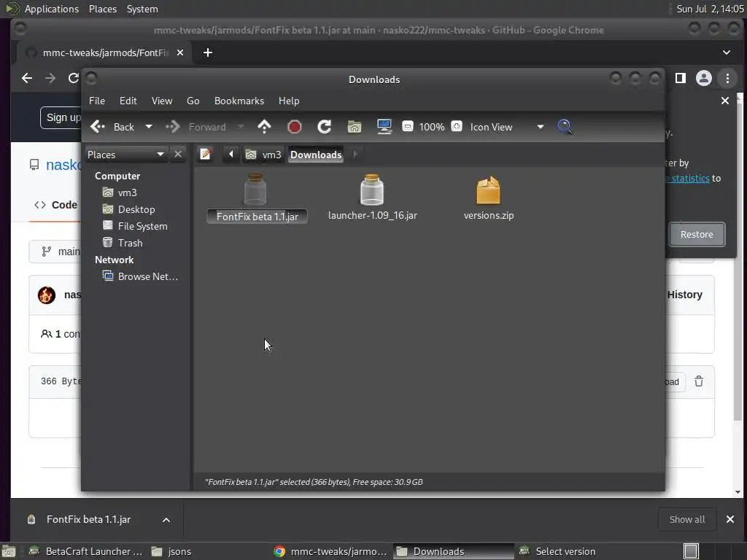The width and height of the screenshot is (747, 560).
Task: Dismiss the Chrome restore popup
Action: [725, 101]
